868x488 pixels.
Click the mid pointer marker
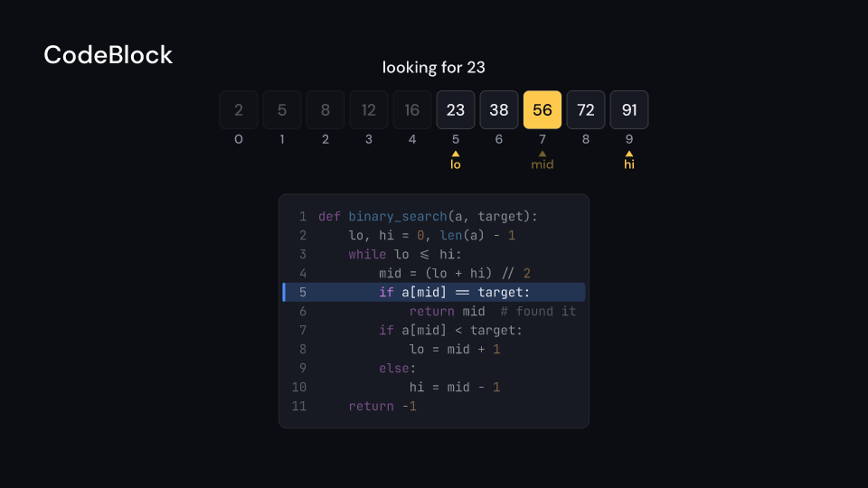point(542,161)
